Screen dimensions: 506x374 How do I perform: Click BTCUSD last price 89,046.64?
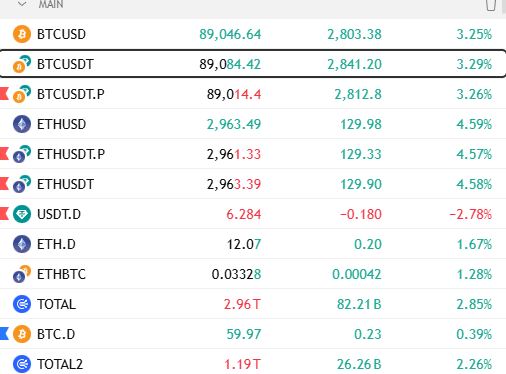(x=230, y=34)
